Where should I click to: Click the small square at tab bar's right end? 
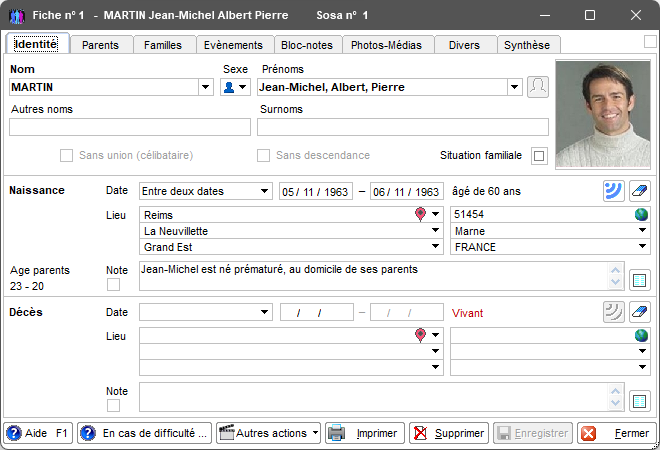[x=650, y=42]
